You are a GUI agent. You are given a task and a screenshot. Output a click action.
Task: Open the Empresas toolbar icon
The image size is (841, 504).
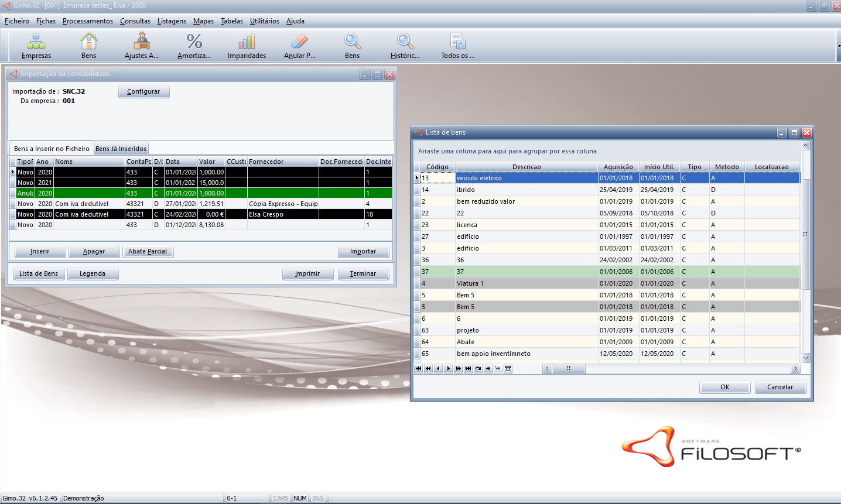(x=36, y=46)
